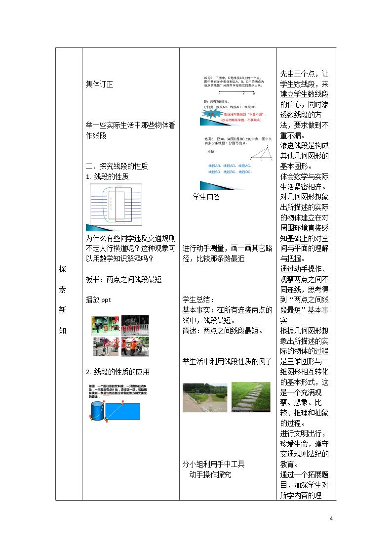Select the cylinder and rectangle diagram
Viewport: 392px width, 555px height.
[x=115, y=403]
